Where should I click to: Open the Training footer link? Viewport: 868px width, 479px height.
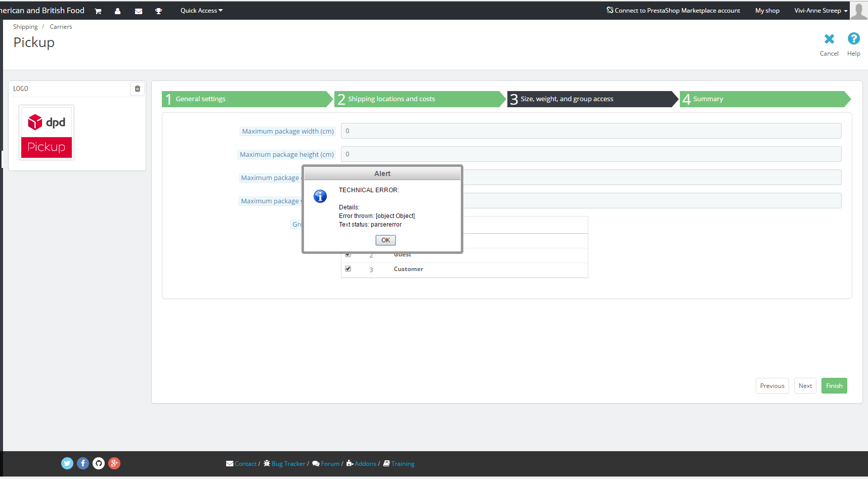pyautogui.click(x=399, y=464)
